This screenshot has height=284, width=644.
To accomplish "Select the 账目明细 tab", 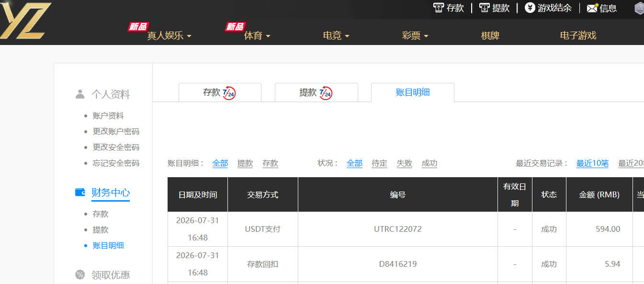I will (413, 92).
